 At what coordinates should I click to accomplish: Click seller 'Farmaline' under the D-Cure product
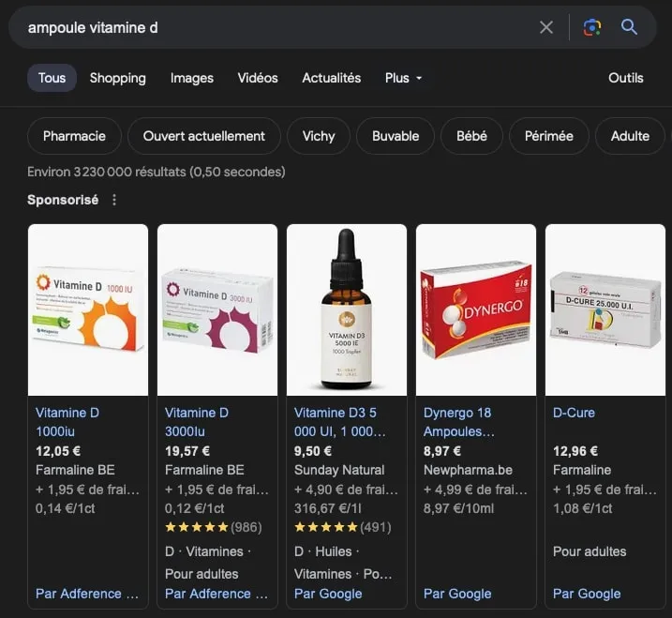point(582,470)
